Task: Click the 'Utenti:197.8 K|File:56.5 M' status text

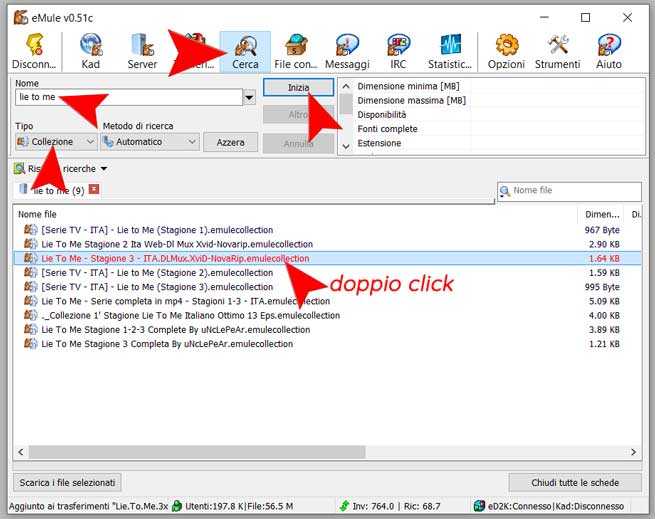Action: pos(239,506)
